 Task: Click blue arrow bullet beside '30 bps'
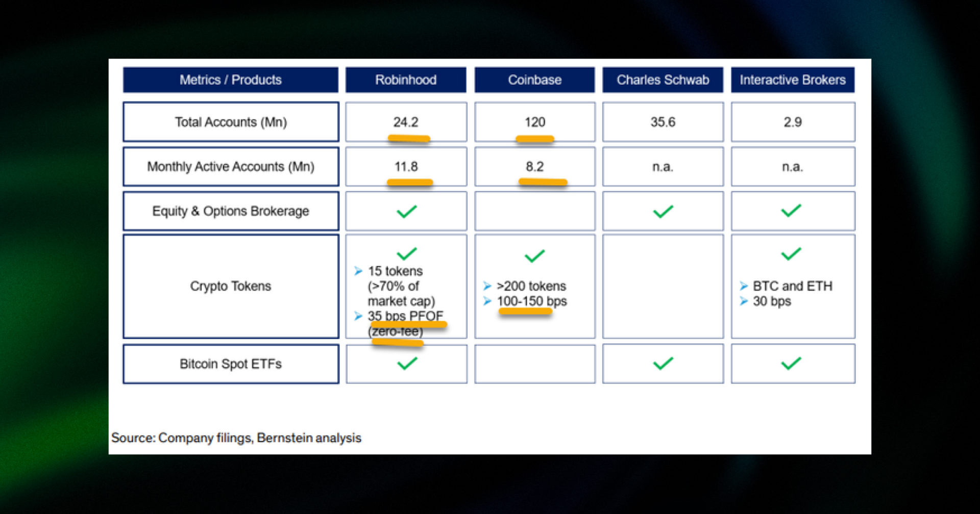tap(744, 301)
